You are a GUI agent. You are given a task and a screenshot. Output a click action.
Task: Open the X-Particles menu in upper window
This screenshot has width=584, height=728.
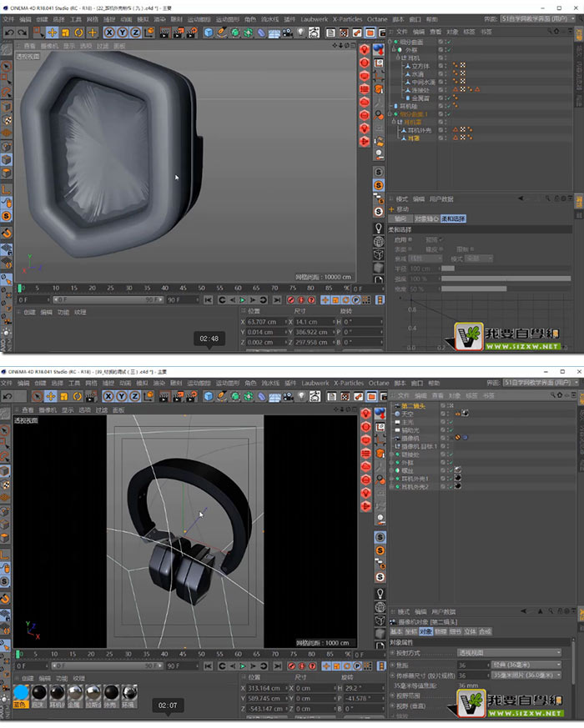347,19
